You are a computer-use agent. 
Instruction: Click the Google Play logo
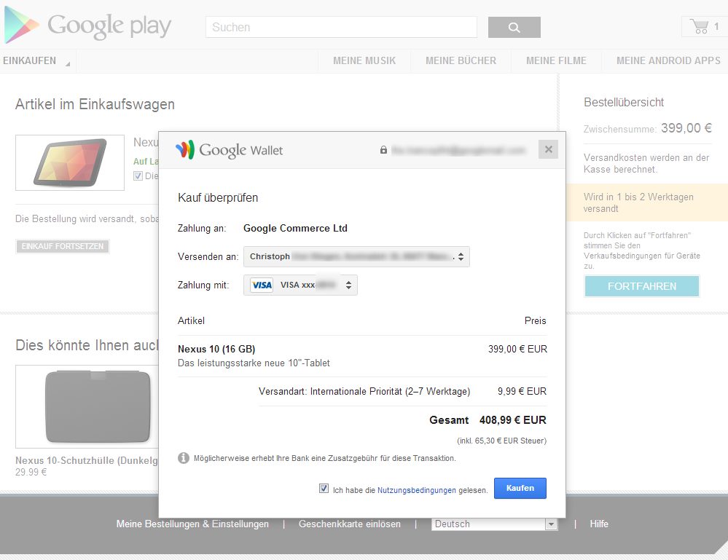click(87, 25)
